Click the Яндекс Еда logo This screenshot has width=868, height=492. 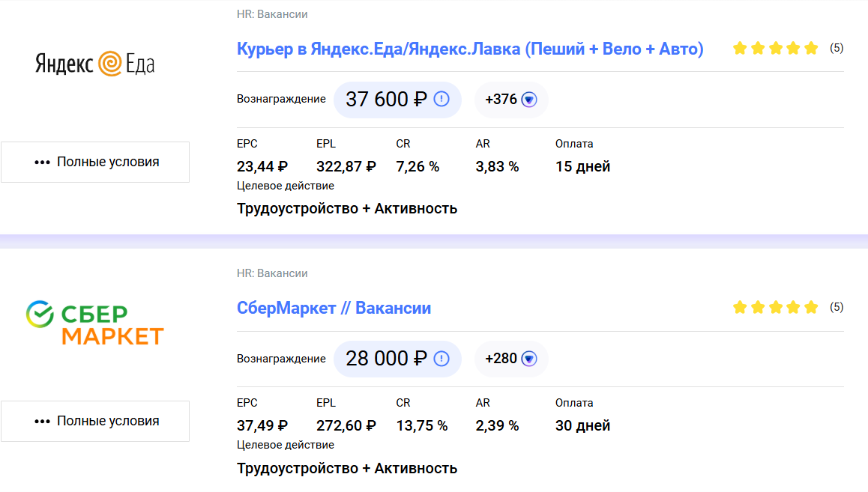(95, 64)
